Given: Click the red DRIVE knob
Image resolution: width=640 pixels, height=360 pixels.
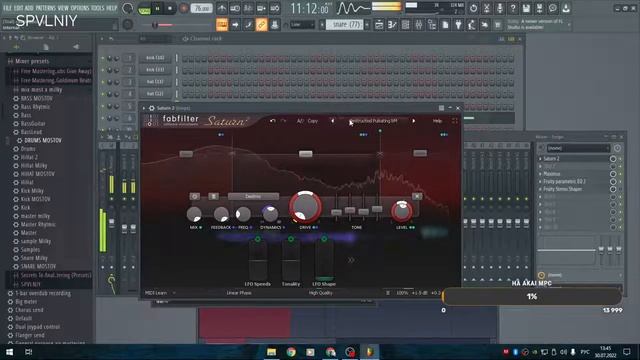Looking at the screenshot, I should (305, 207).
